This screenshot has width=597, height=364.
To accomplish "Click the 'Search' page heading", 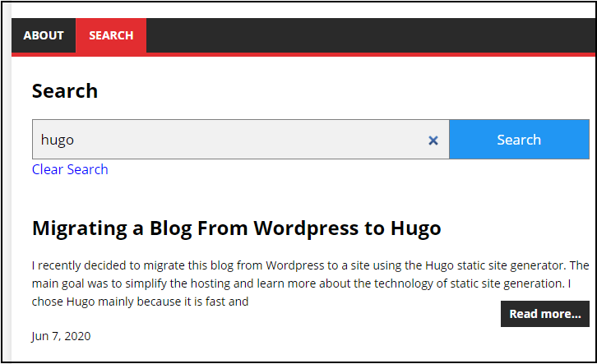I will pyautogui.click(x=65, y=91).
